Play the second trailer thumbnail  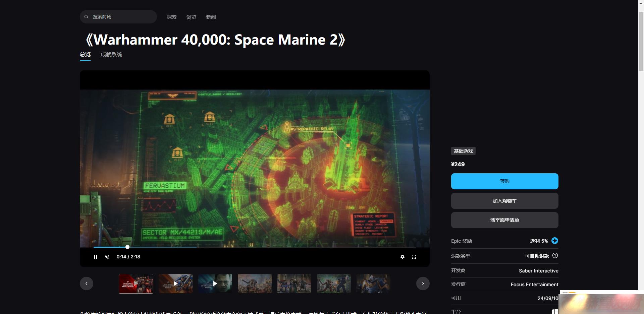point(175,284)
